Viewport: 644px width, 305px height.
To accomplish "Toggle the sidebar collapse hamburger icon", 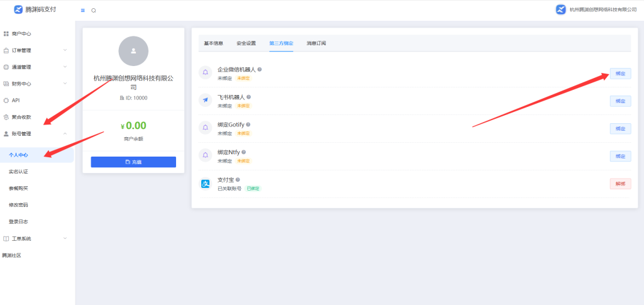I will [83, 10].
